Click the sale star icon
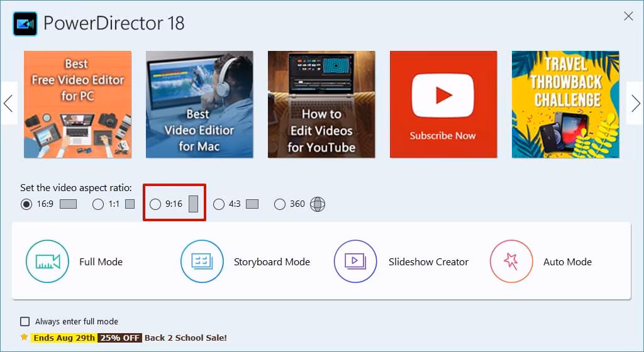The width and height of the screenshot is (644, 352). (x=25, y=338)
